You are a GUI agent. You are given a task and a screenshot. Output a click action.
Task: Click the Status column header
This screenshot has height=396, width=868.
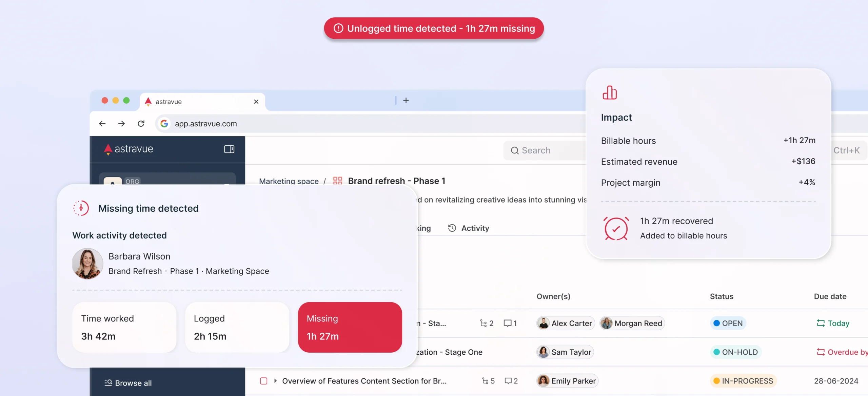[722, 296]
